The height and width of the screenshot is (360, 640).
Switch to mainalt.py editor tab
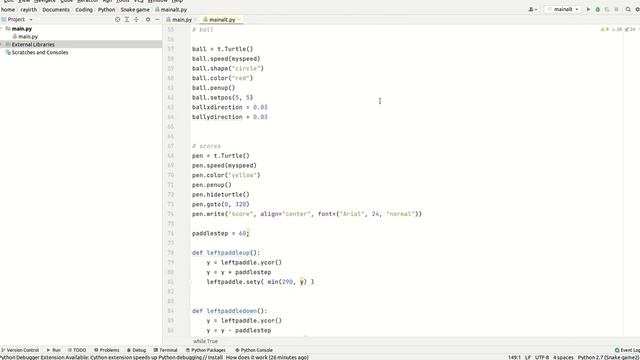pos(222,19)
